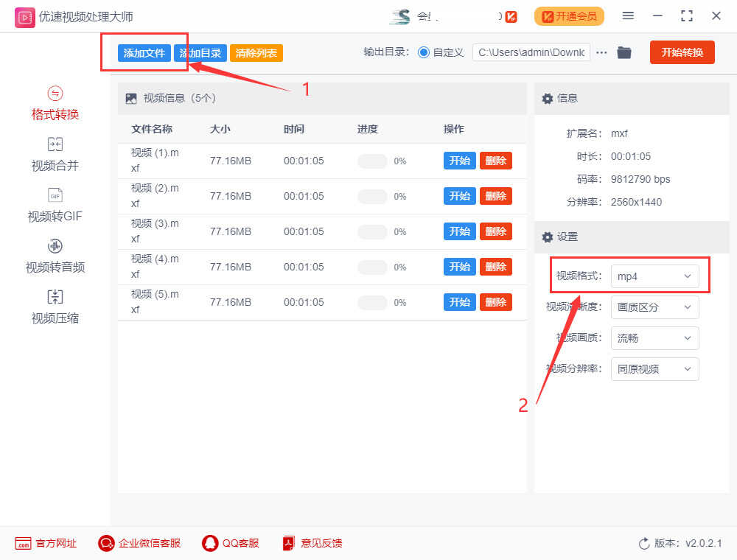Select the 自定义 output directory radio button
The image size is (737, 560).
(x=424, y=52)
